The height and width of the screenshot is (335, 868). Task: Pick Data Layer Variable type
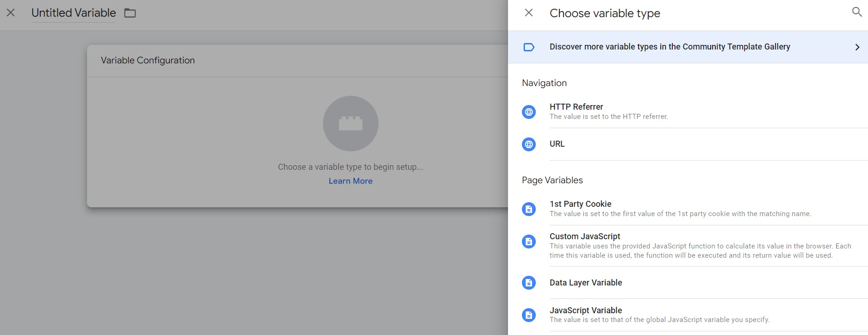pyautogui.click(x=586, y=282)
